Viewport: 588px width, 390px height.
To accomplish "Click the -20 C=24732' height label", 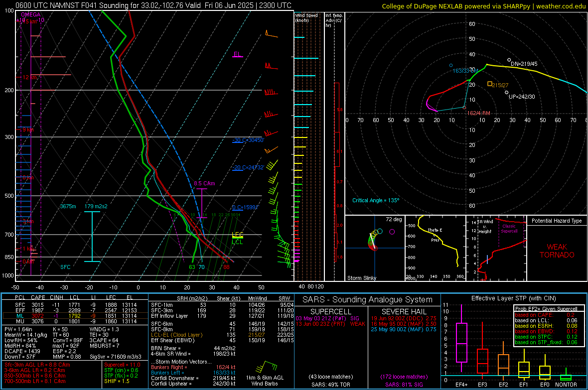I will [248, 167].
